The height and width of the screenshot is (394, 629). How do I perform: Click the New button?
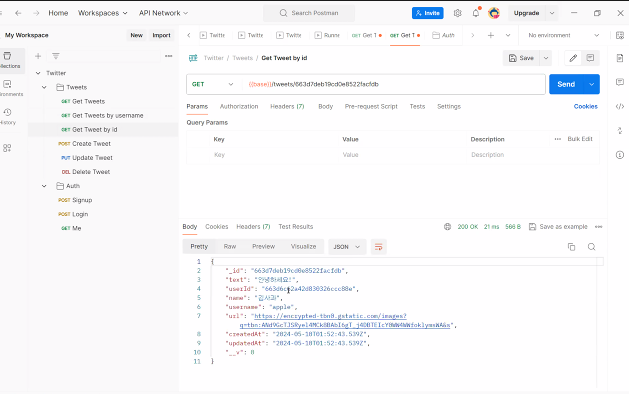(136, 35)
